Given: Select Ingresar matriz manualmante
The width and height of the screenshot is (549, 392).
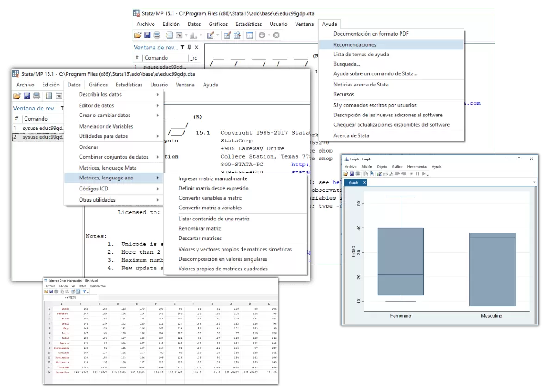Looking at the screenshot, I should (235, 178).
